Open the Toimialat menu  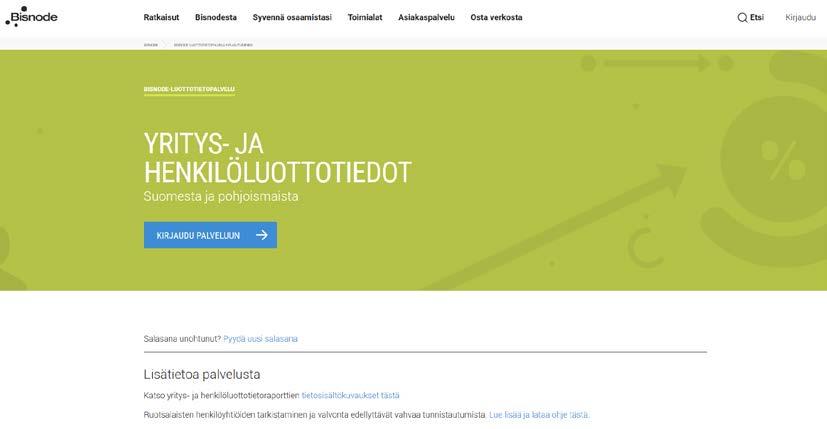coord(365,17)
